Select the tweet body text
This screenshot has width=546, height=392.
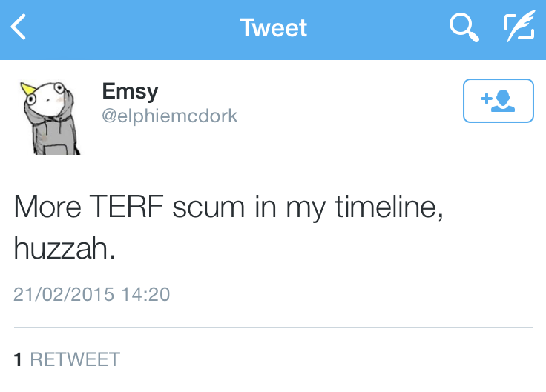click(228, 227)
